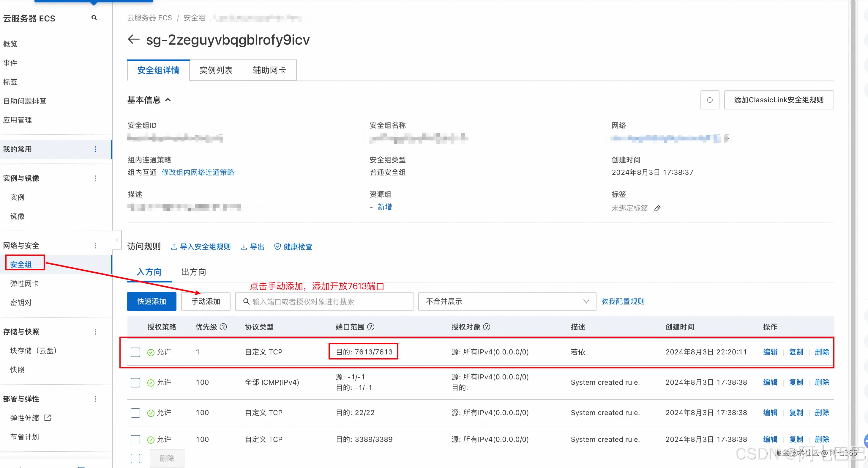Click the refresh icon beside 添加ClassicLink安全组规则
The height and width of the screenshot is (468, 868).
click(710, 100)
